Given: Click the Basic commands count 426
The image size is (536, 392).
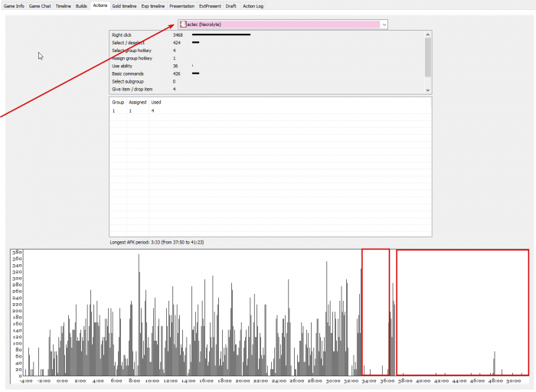Looking at the screenshot, I should pyautogui.click(x=176, y=73).
